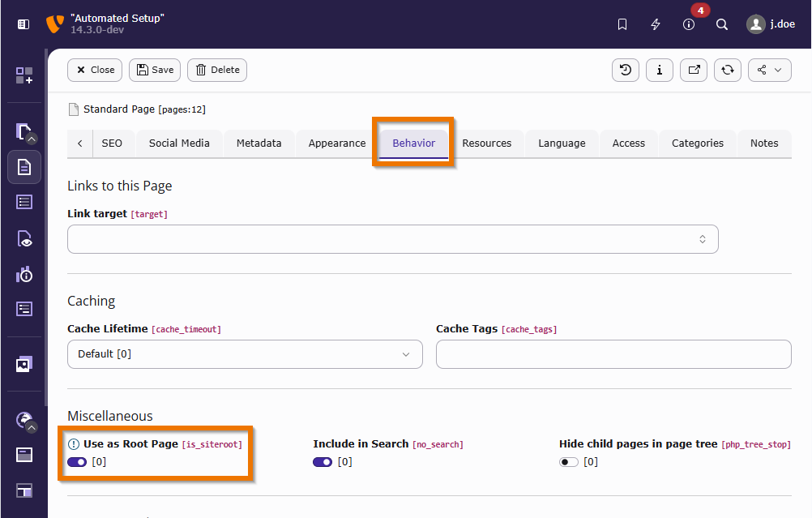
Task: Toggle Hide child pages in page tree
Action: [x=569, y=462]
